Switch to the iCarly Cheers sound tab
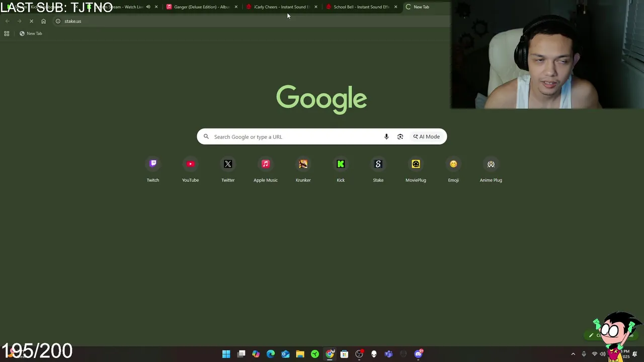 281,7
